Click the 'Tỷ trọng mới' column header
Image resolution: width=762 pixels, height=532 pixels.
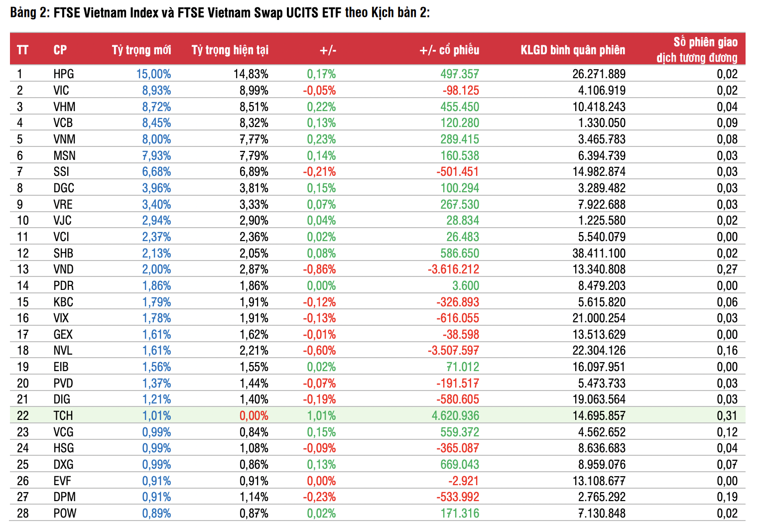tap(141, 50)
